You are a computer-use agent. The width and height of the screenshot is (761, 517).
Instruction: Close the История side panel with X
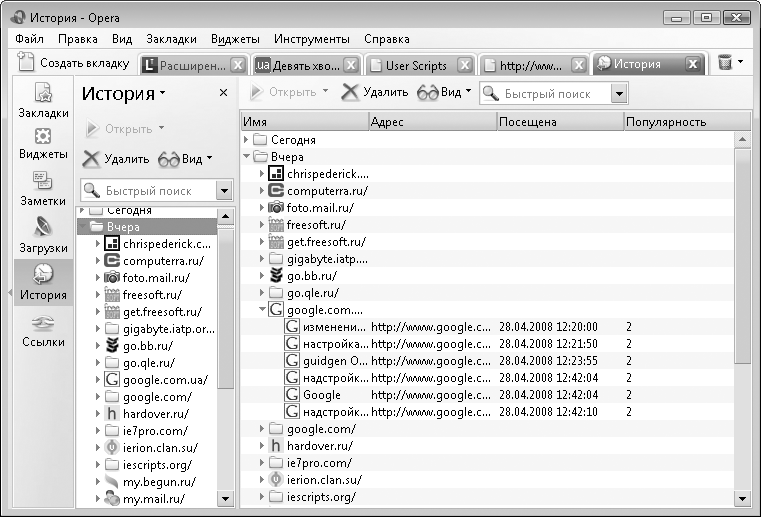[x=223, y=92]
